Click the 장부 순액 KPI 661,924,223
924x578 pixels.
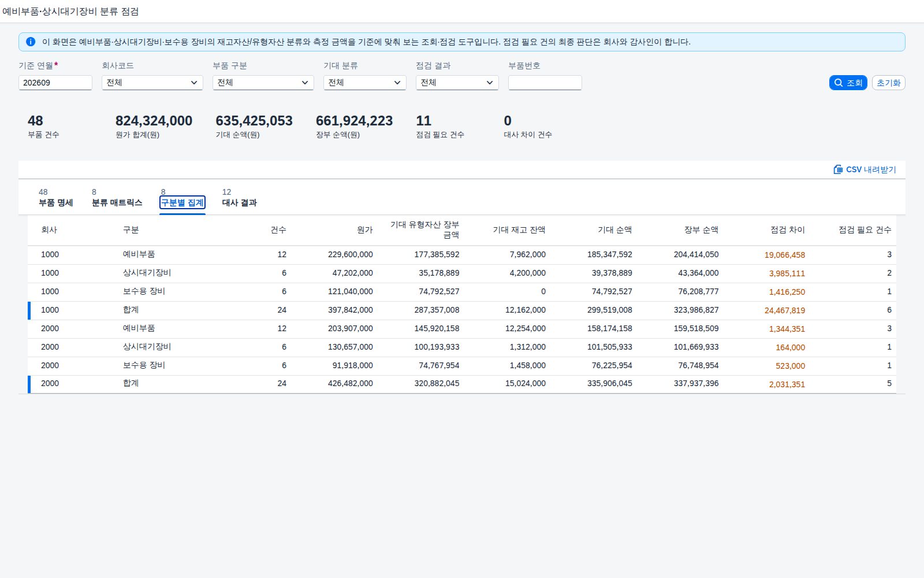point(355,121)
